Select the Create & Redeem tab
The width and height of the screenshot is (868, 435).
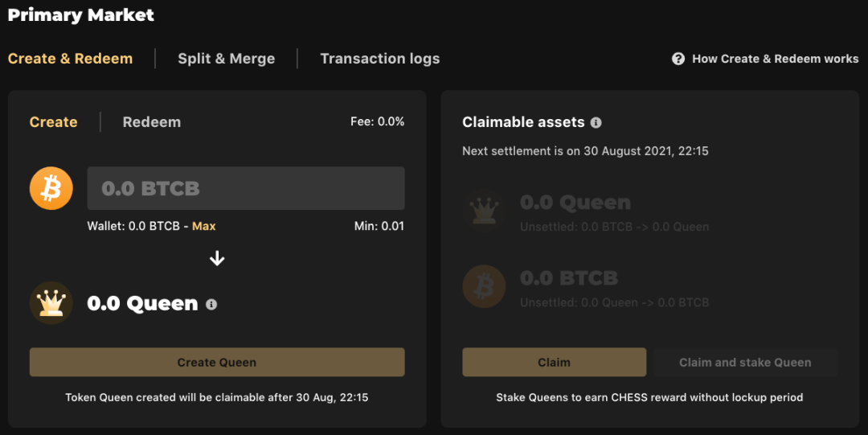pyautogui.click(x=70, y=59)
